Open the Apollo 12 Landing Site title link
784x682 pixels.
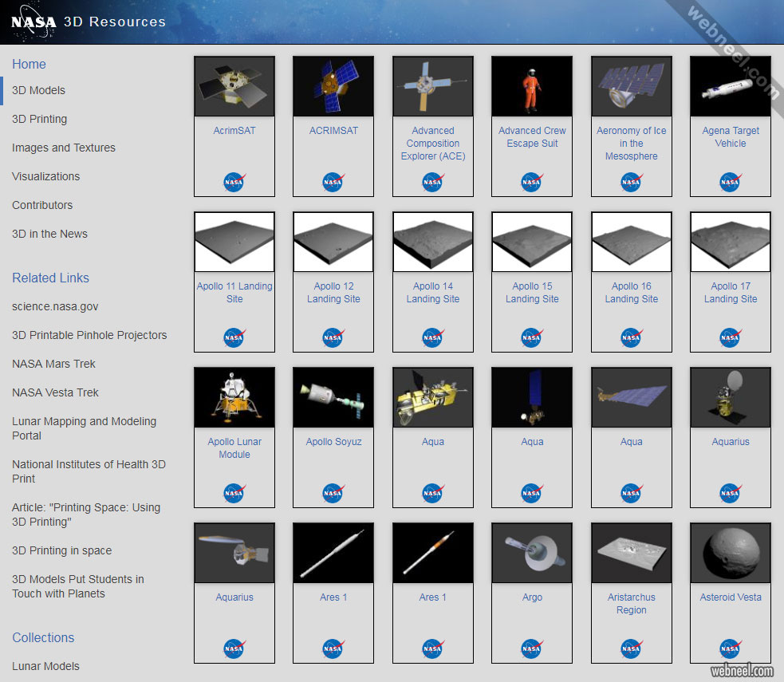(x=333, y=293)
